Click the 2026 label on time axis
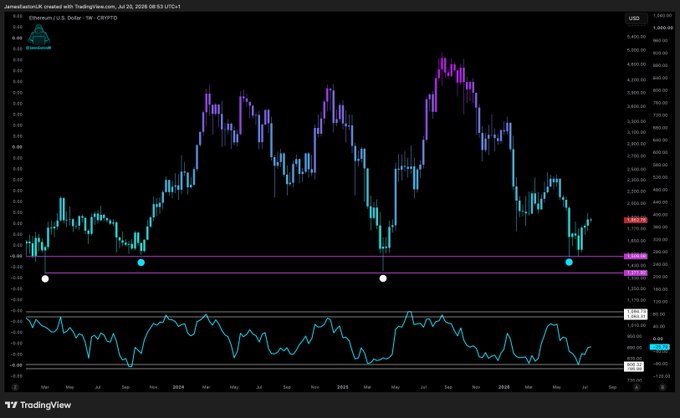This screenshot has width=680, height=418. click(x=504, y=387)
